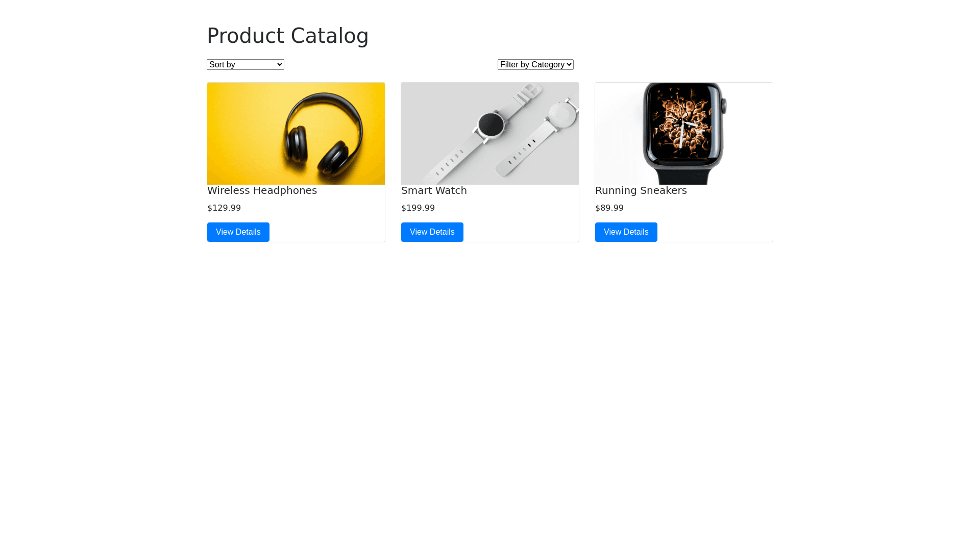The width and height of the screenshot is (980, 551).
Task: Click the $199.99 price text
Action: (x=418, y=208)
